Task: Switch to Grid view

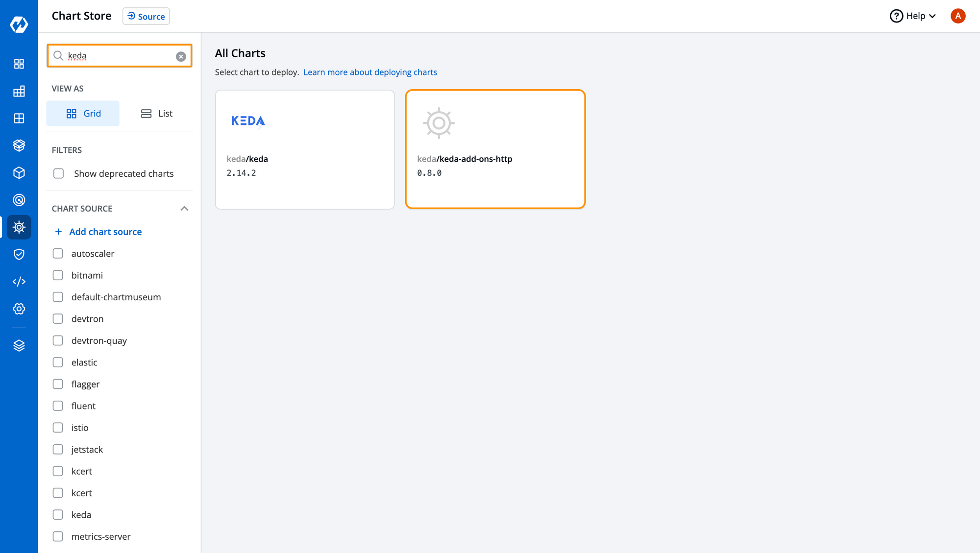Action: (83, 114)
